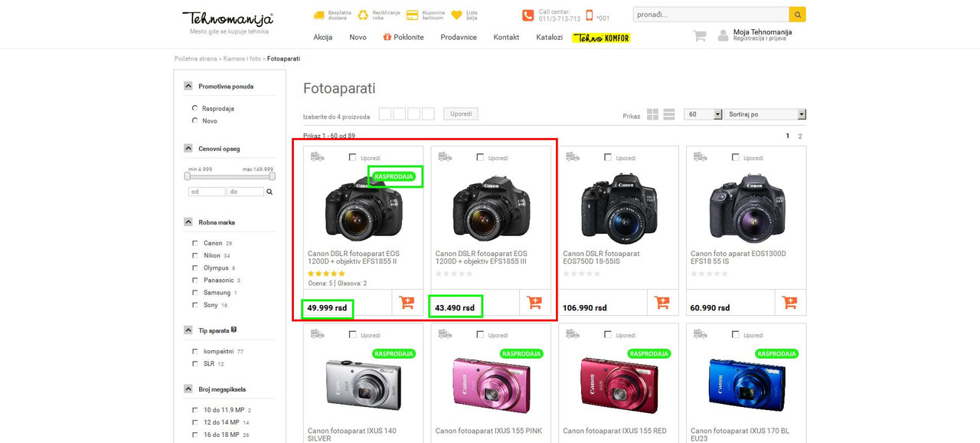
Task: Select the Novo radio filter
Action: [x=195, y=120]
